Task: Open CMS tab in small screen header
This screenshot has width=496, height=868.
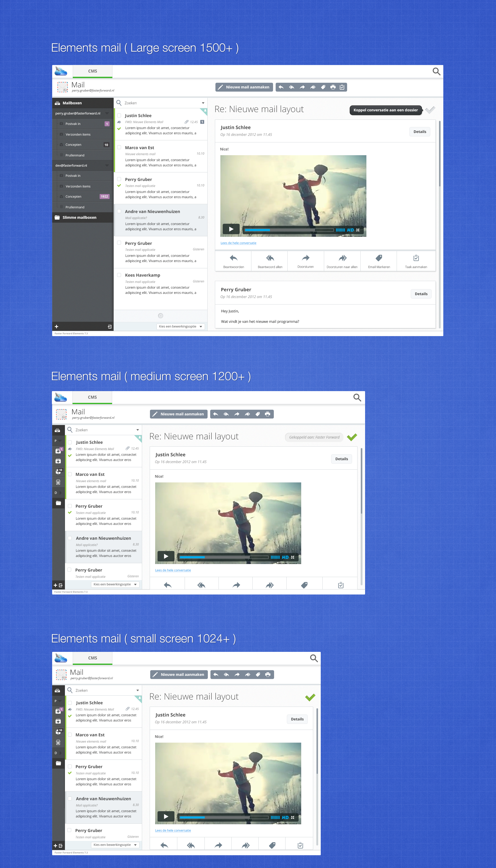Action: (x=93, y=658)
